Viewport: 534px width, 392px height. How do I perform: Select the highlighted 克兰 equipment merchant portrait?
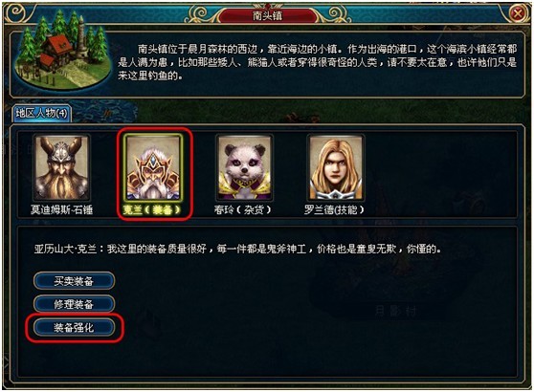[x=153, y=167]
